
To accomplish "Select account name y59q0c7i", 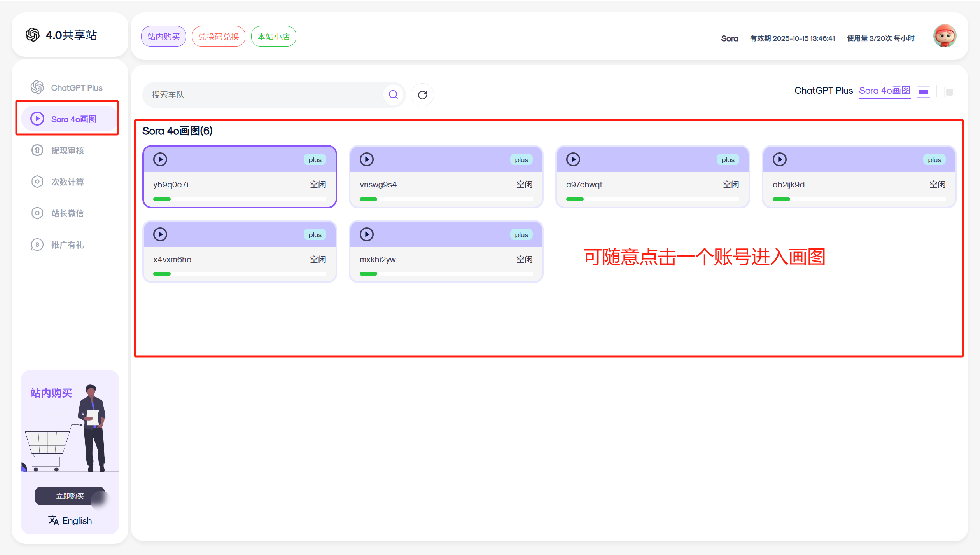I will pos(171,185).
